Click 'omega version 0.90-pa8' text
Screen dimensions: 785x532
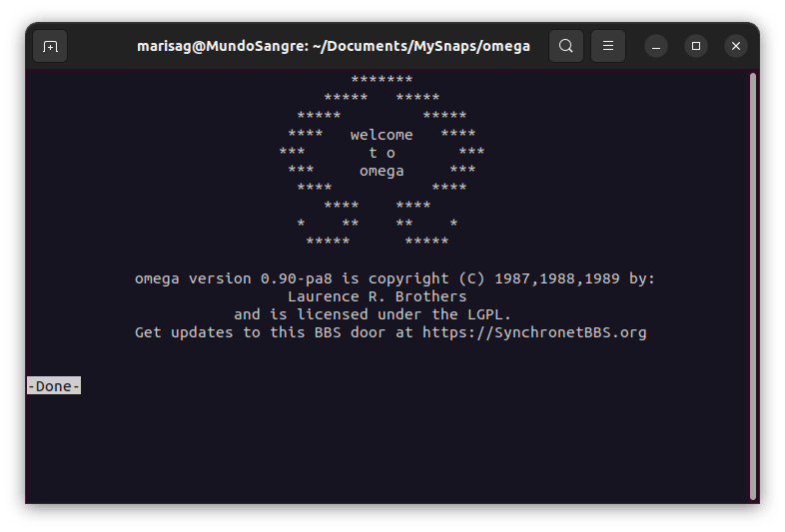234,278
